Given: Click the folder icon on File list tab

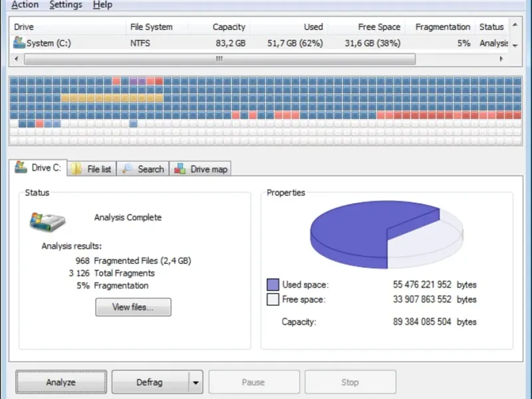Looking at the screenshot, I should tap(76, 169).
